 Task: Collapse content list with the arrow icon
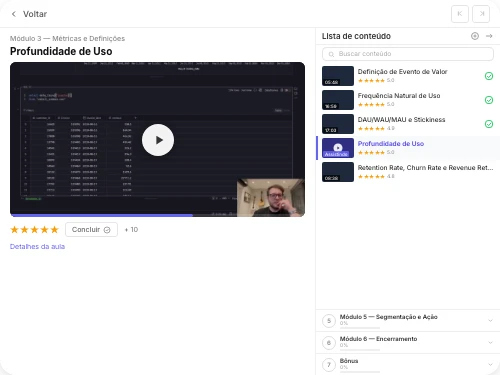click(489, 36)
